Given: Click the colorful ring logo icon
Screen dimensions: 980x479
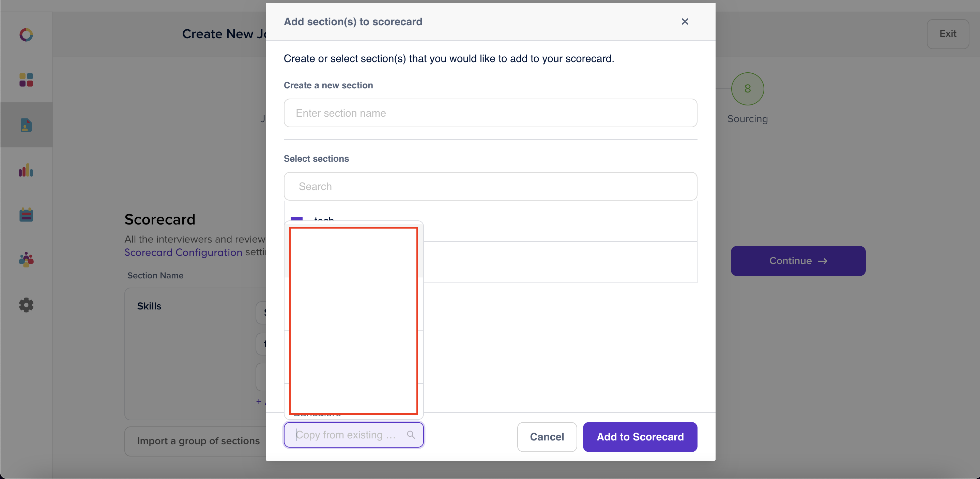Looking at the screenshot, I should [26, 35].
